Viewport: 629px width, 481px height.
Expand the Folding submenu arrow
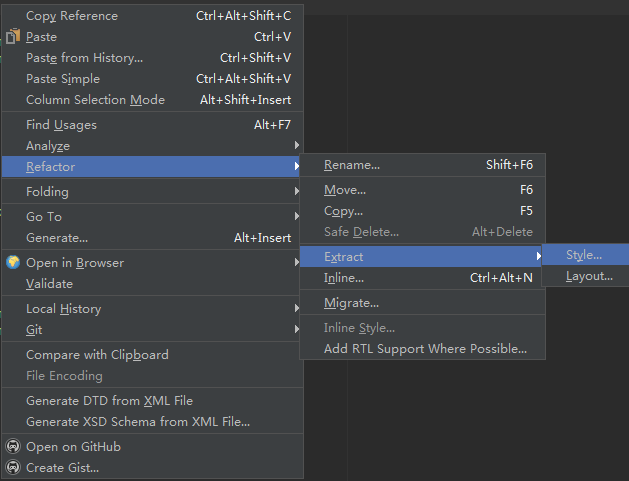296,191
